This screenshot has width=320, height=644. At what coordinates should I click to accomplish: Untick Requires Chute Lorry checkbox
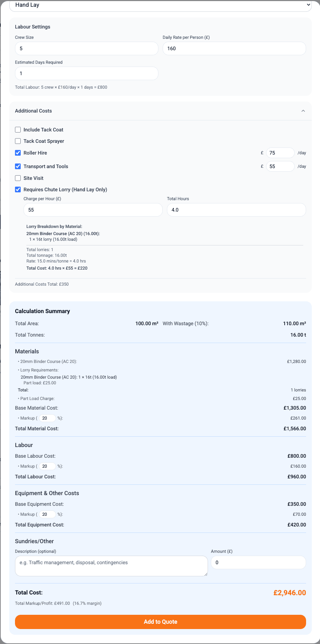point(18,189)
